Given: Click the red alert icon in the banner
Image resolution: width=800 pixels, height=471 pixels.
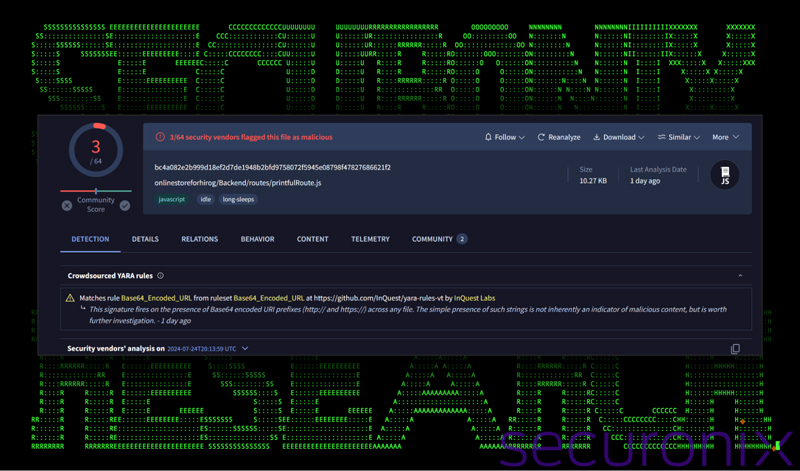Looking at the screenshot, I should tap(160, 137).
